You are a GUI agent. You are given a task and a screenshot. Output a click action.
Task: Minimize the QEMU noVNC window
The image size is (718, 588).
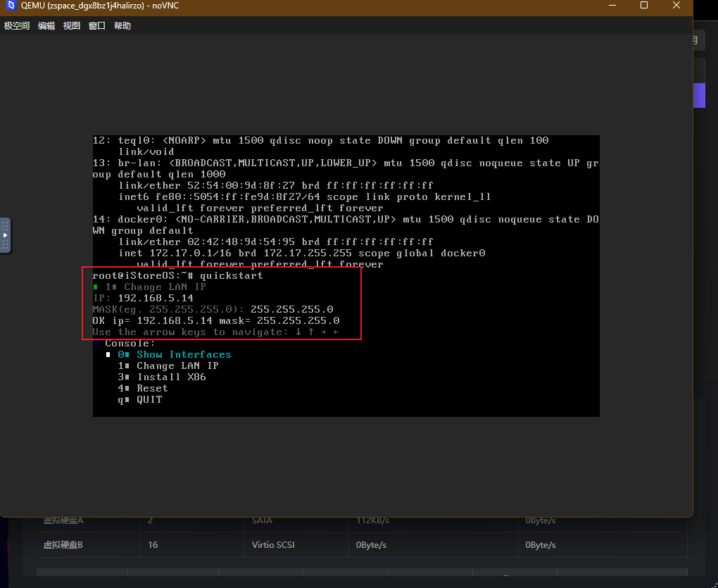click(611, 6)
